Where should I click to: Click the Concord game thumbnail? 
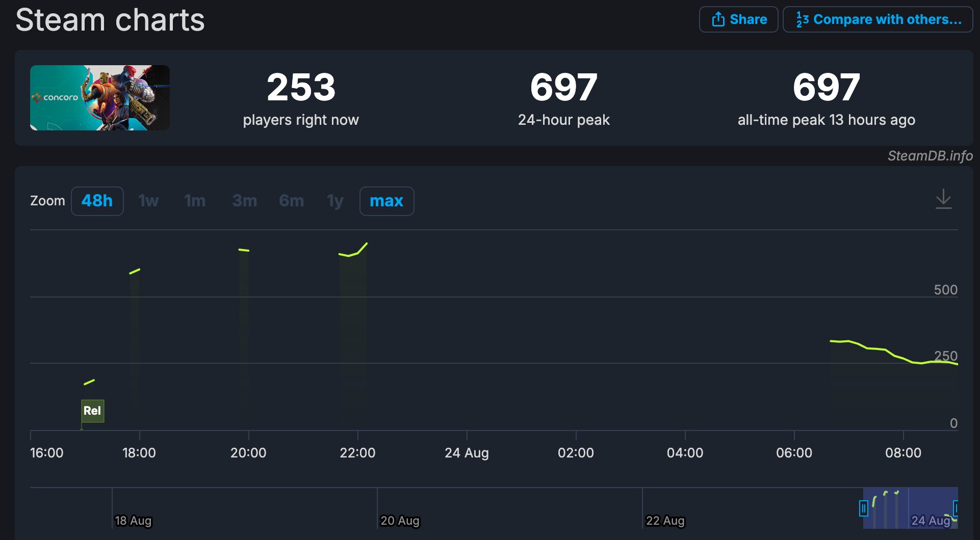click(x=100, y=98)
